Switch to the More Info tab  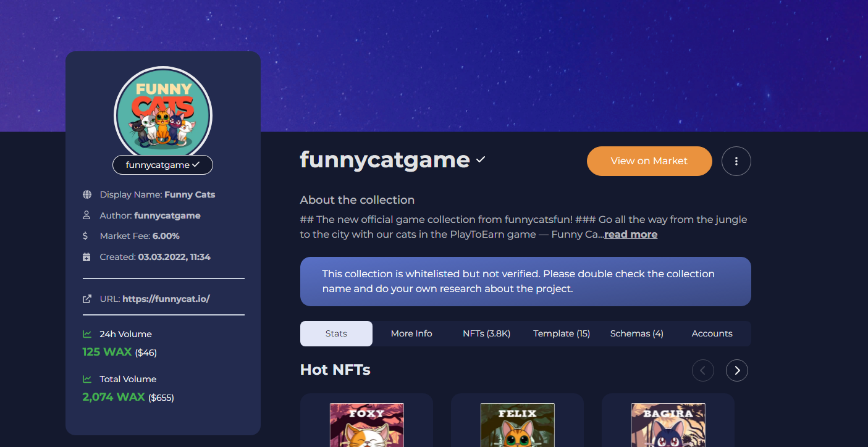pos(411,333)
